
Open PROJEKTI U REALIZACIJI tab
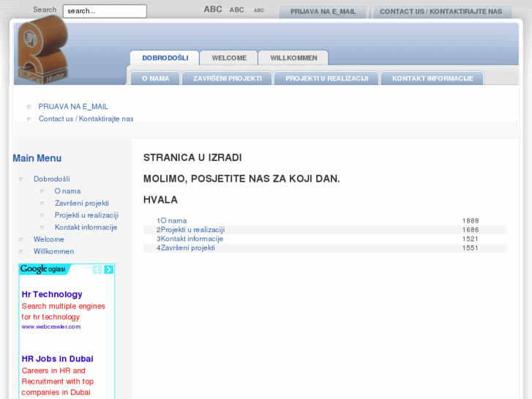point(326,78)
